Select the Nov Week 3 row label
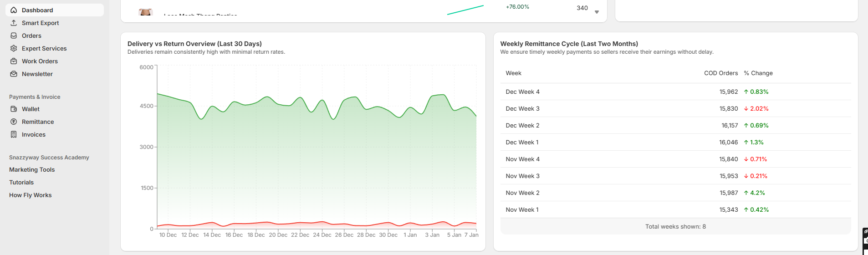The image size is (868, 255). pyautogui.click(x=522, y=176)
